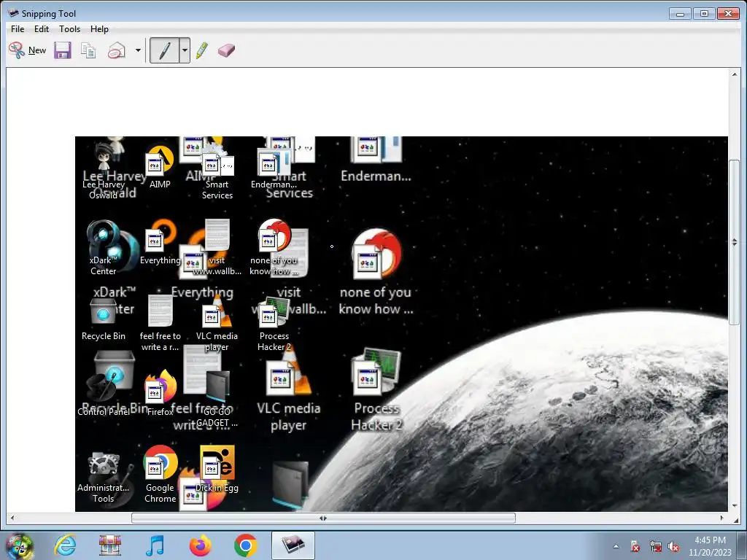The width and height of the screenshot is (747, 560).
Task: Select the Highlighter tool
Action: click(202, 50)
